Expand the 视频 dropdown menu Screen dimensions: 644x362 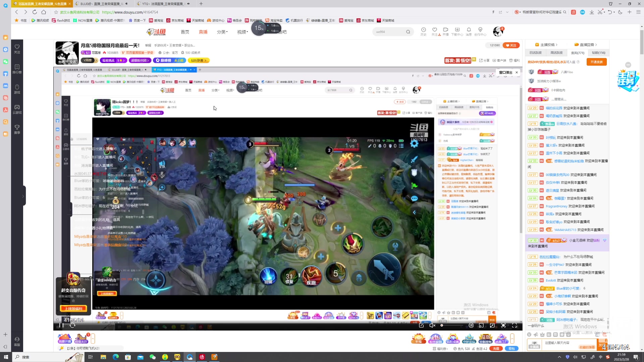(x=243, y=32)
